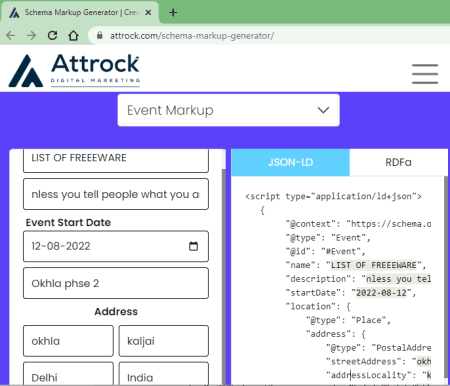
Task: Open a new browser tab
Action: pyautogui.click(x=173, y=13)
